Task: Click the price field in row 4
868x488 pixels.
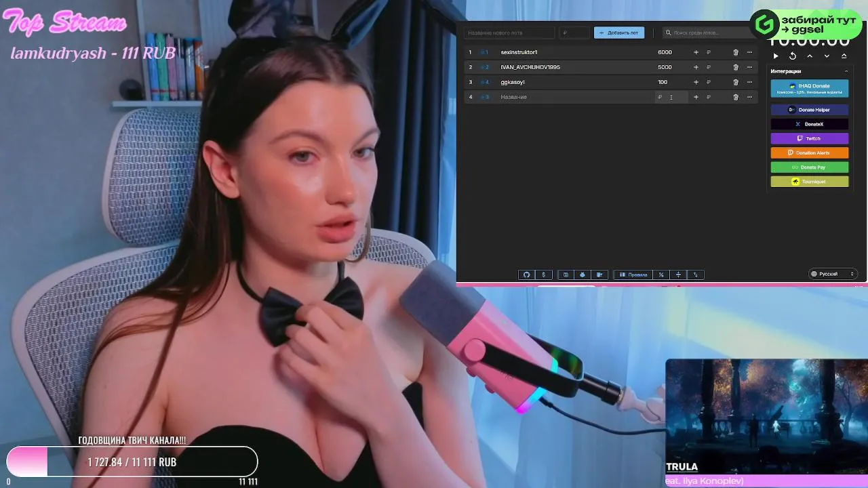Action: (x=671, y=97)
